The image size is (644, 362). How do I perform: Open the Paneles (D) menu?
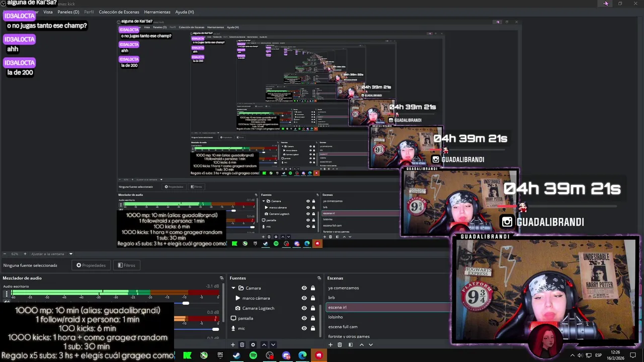(x=68, y=12)
